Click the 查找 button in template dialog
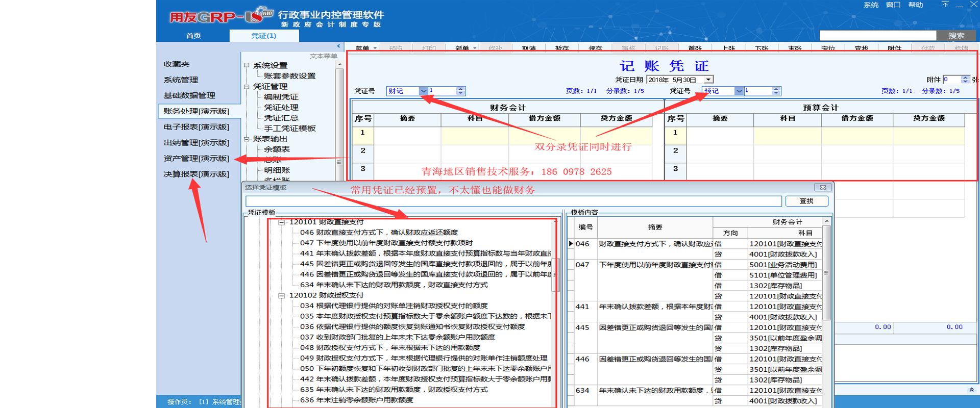 (806, 201)
